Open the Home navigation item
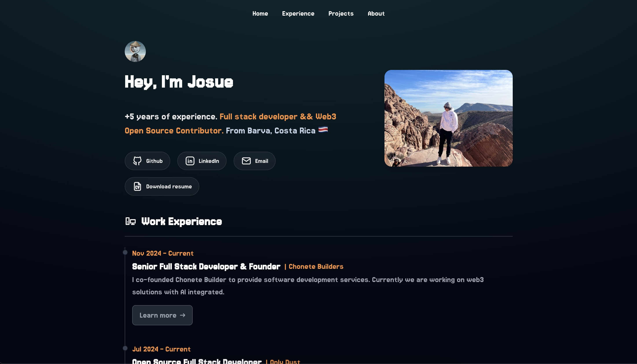This screenshot has height=364, width=637. [260, 13]
